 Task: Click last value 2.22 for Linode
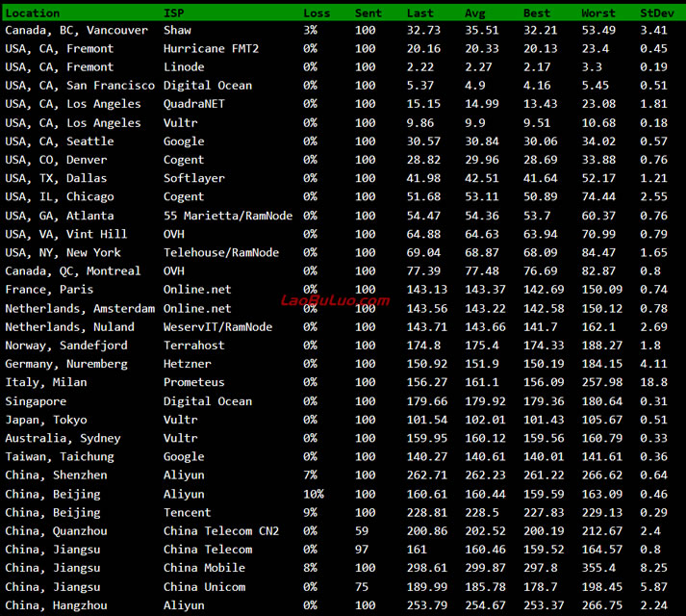pos(420,67)
